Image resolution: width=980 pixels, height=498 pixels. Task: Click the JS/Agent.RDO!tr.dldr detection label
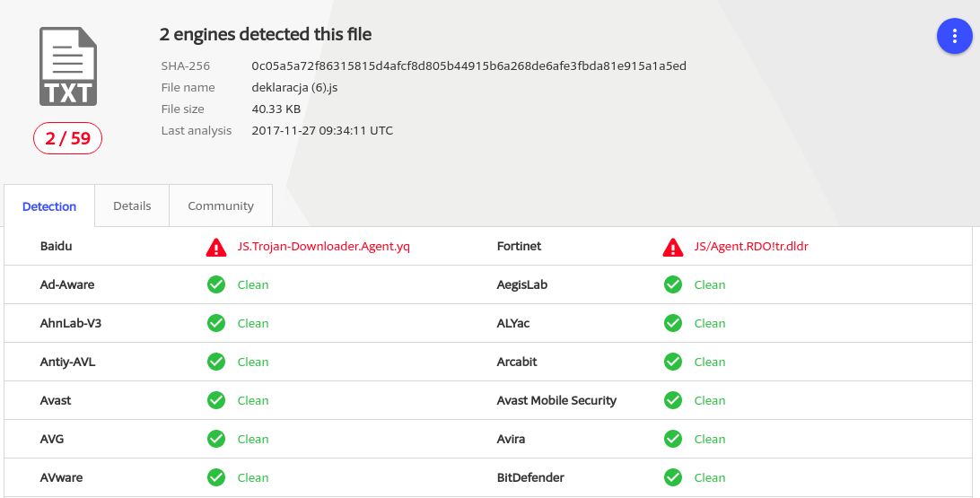(751, 247)
